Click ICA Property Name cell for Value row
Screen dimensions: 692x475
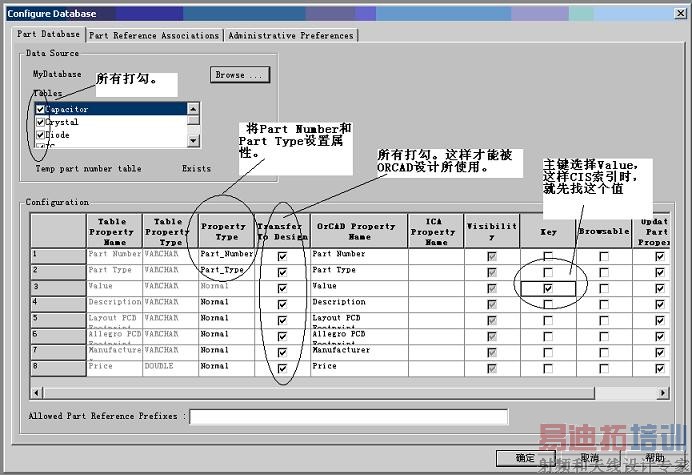(436, 288)
